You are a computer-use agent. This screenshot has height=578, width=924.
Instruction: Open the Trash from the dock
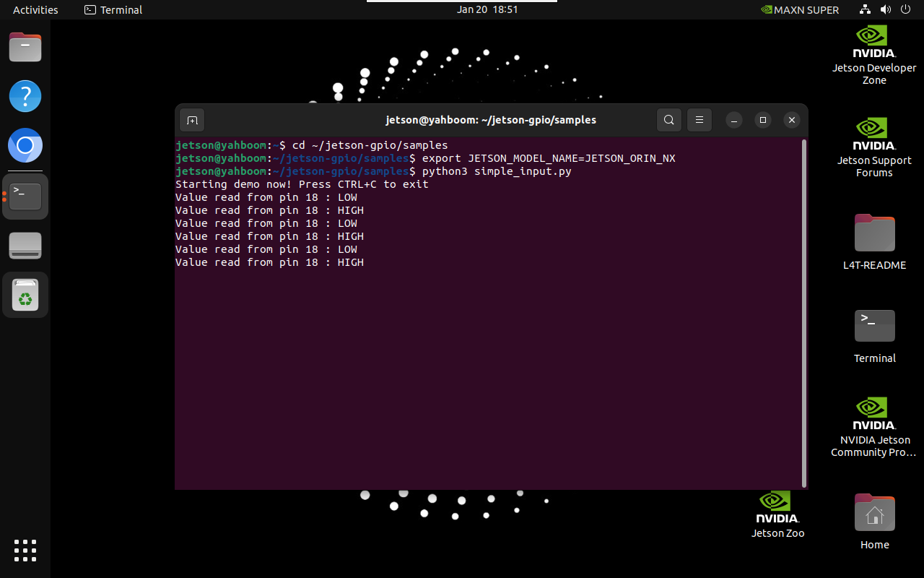[x=25, y=295]
